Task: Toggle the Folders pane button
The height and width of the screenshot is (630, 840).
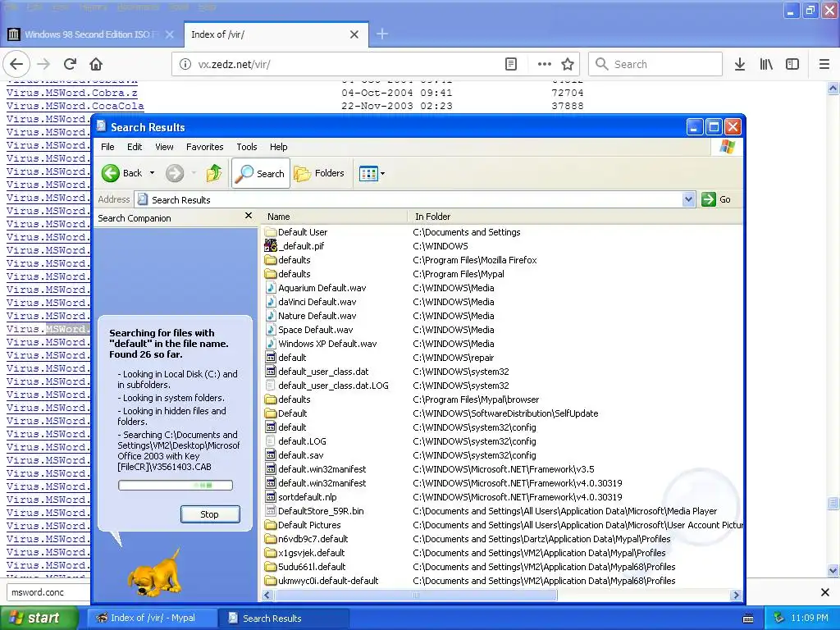Action: point(319,173)
